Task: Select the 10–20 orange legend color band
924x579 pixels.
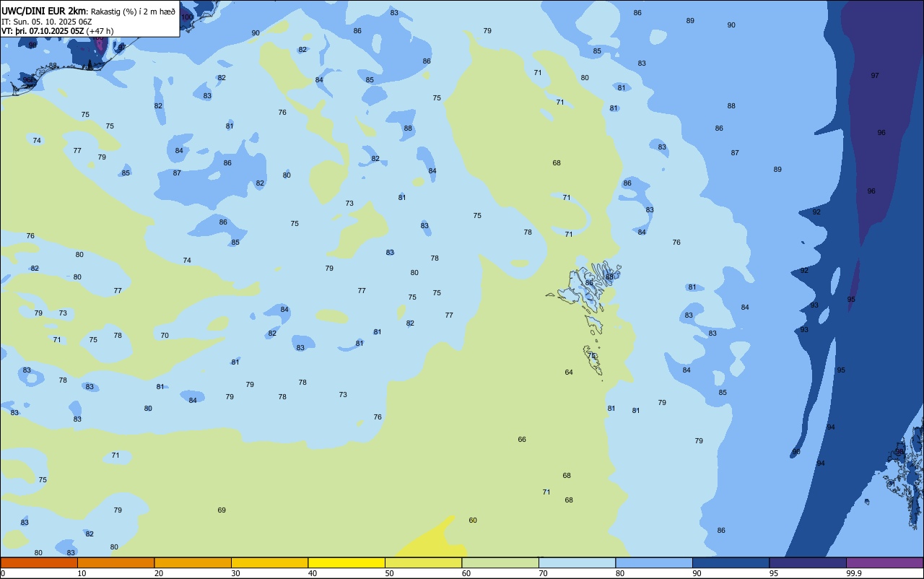Action: tap(115, 562)
